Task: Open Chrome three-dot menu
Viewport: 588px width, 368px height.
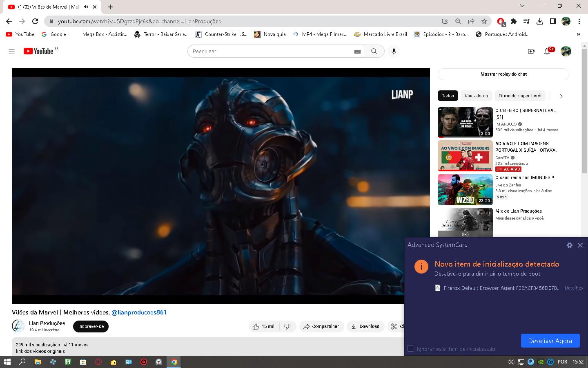Action: pos(579,21)
